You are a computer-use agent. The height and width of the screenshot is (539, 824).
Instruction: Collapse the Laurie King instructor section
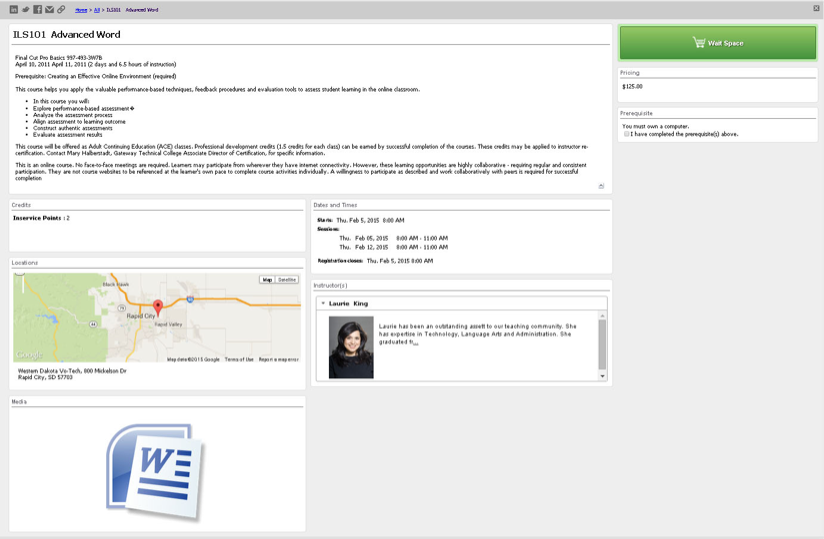click(322, 303)
